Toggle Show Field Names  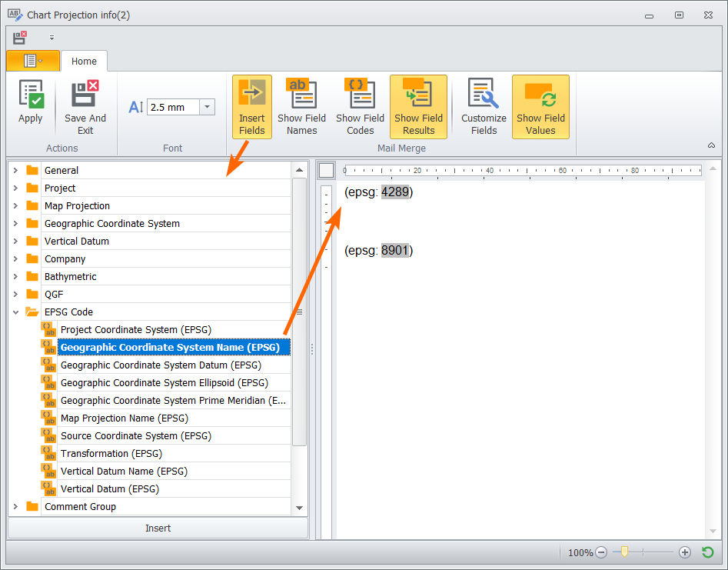[302, 107]
